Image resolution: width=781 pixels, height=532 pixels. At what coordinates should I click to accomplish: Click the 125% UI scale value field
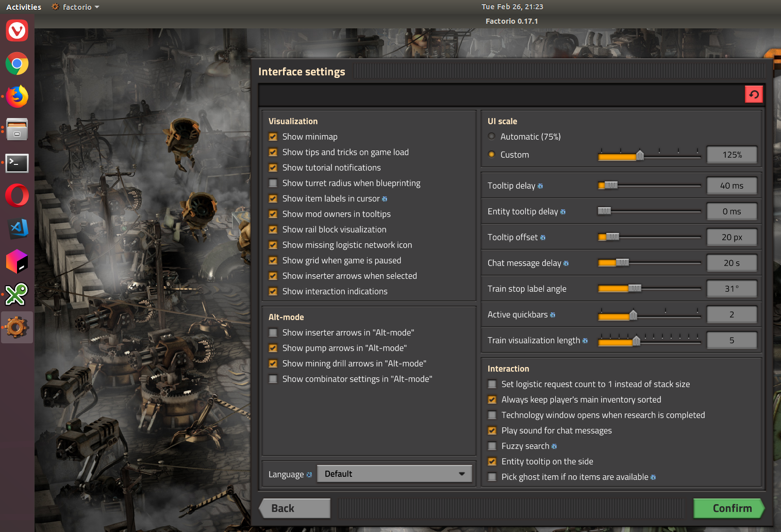point(732,155)
